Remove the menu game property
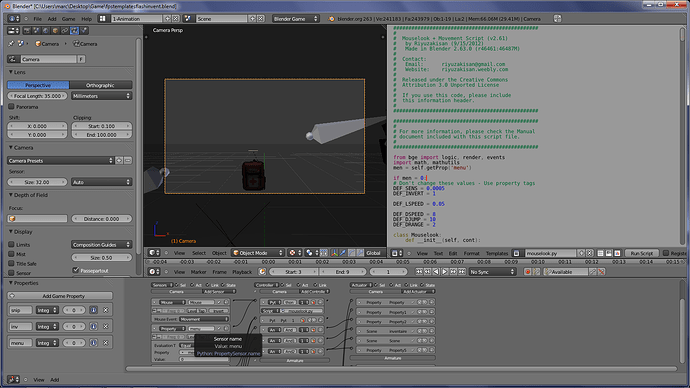Viewport: 690px width, 388px height. pos(106,343)
